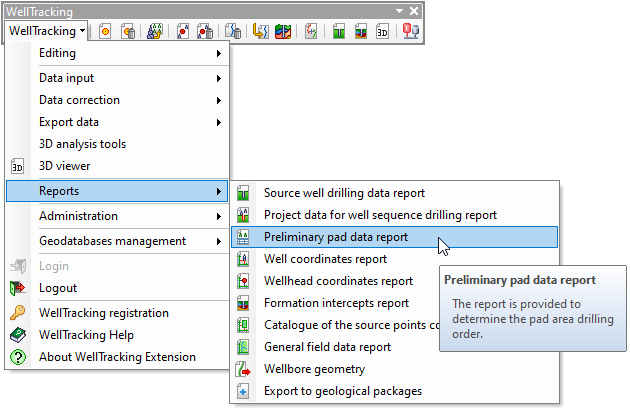
Task: Open the WellTracking dropdown menu button
Action: point(47,31)
